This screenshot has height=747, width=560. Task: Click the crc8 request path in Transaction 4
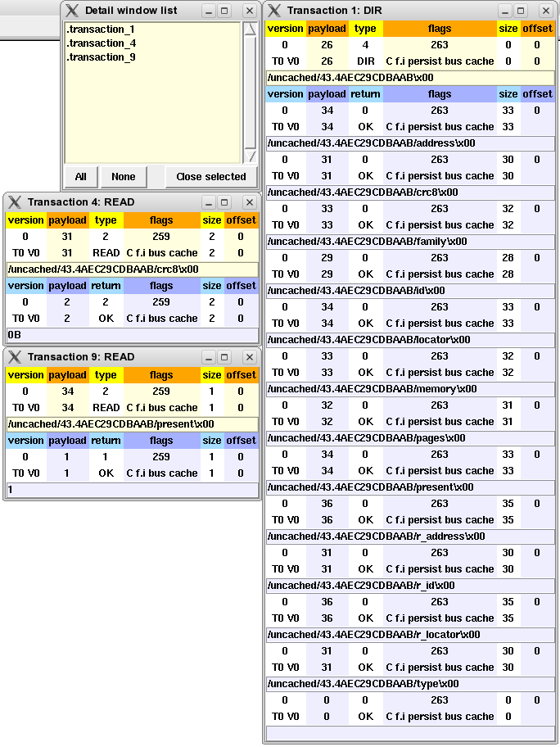[x=133, y=269]
